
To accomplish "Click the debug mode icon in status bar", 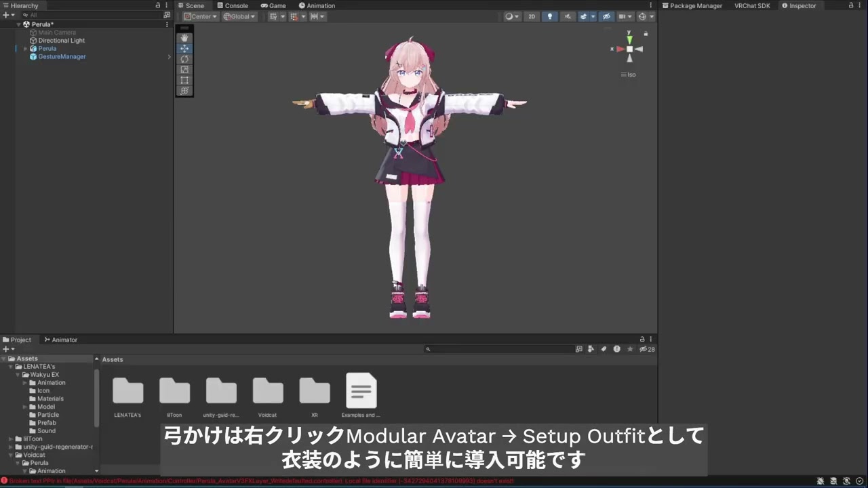I will 821,481.
